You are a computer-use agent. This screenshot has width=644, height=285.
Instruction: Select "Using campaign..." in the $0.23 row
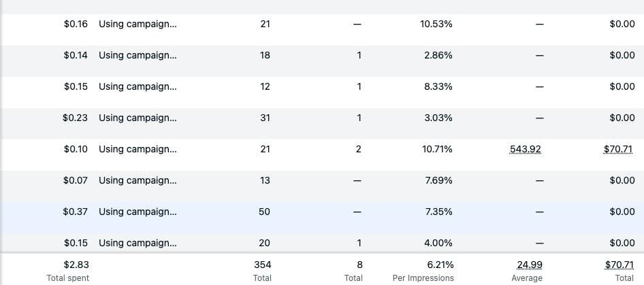click(x=138, y=118)
